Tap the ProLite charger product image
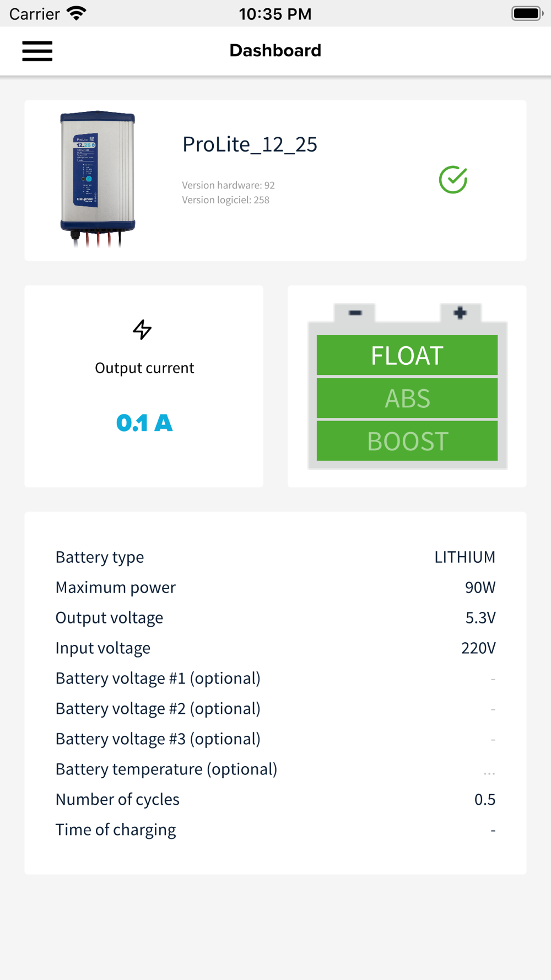 pos(98,179)
